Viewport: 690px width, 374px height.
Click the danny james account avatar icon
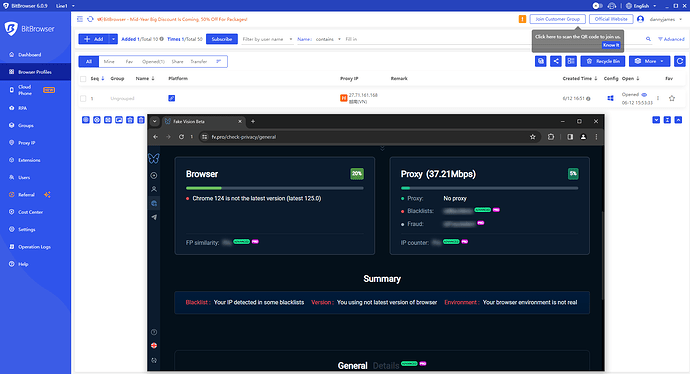pyautogui.click(x=640, y=19)
